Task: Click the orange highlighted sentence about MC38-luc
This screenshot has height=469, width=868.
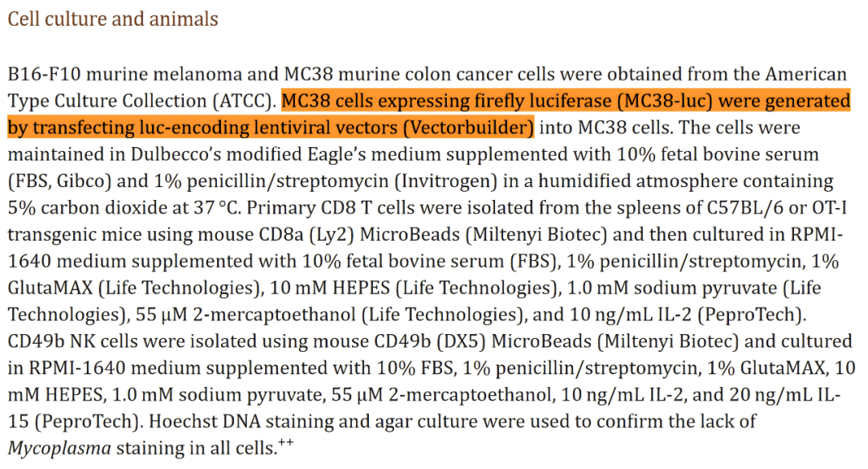Action: pyautogui.click(x=429, y=114)
